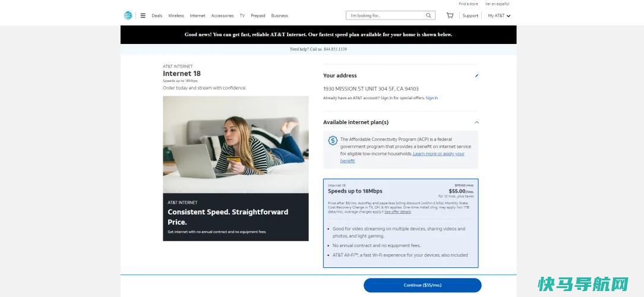Click Need help phone number 844.855.1539
This screenshot has width=644, height=297.
click(x=335, y=49)
